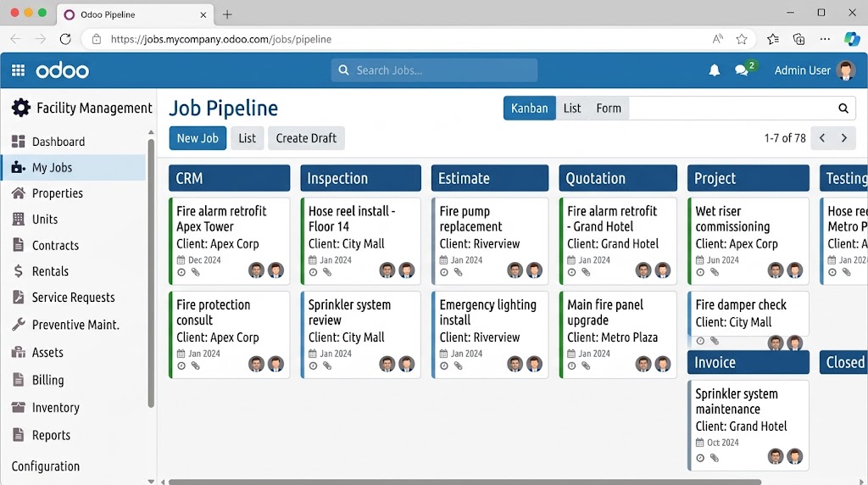Click the Facility Management gear icon
868x485 pixels.
20,108
